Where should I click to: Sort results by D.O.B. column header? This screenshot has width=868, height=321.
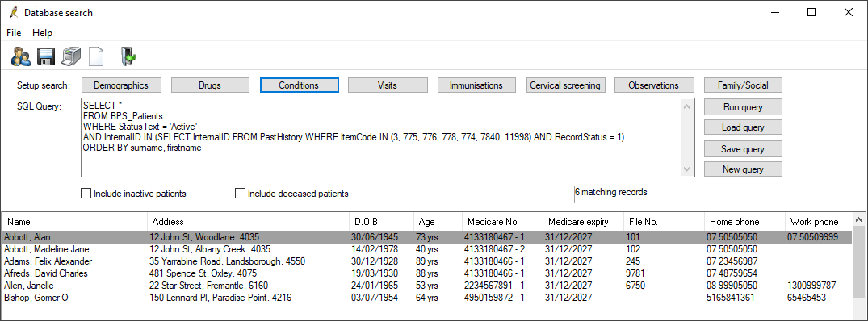coord(381,222)
